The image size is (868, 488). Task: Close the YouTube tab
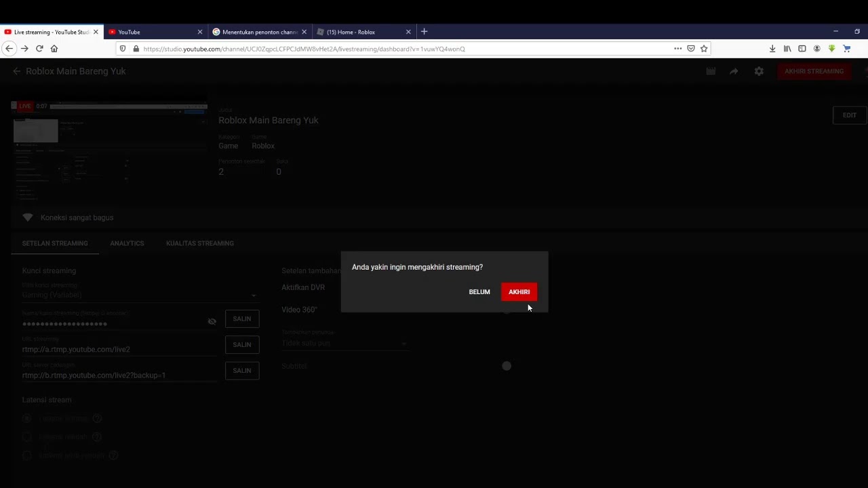(x=199, y=32)
